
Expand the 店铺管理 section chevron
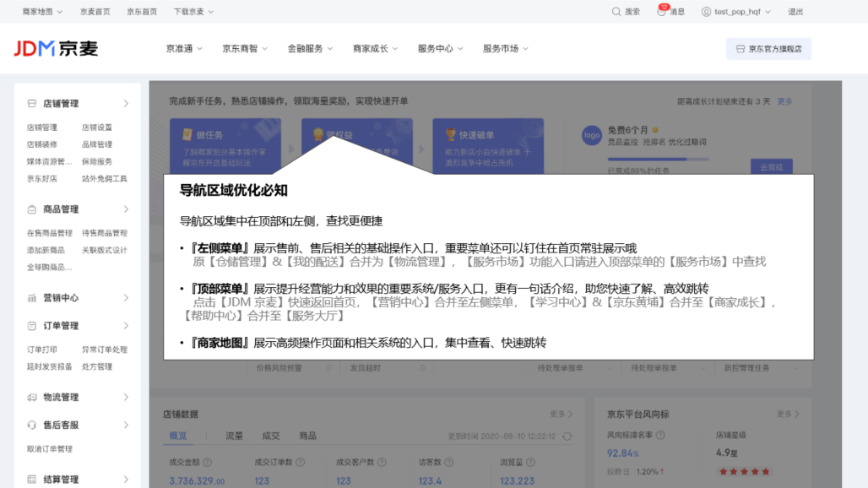coord(126,104)
